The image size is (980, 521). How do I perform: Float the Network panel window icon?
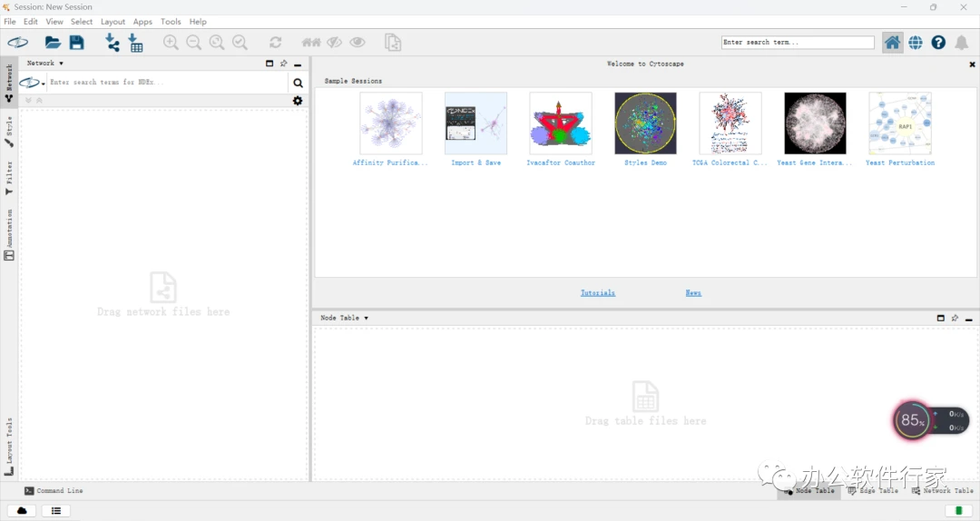coord(269,64)
